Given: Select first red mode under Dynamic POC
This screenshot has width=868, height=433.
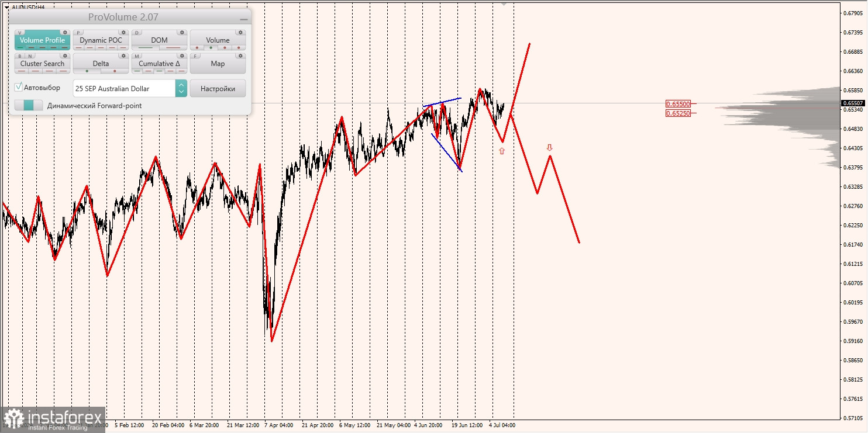Looking at the screenshot, I should pyautogui.click(x=80, y=47).
